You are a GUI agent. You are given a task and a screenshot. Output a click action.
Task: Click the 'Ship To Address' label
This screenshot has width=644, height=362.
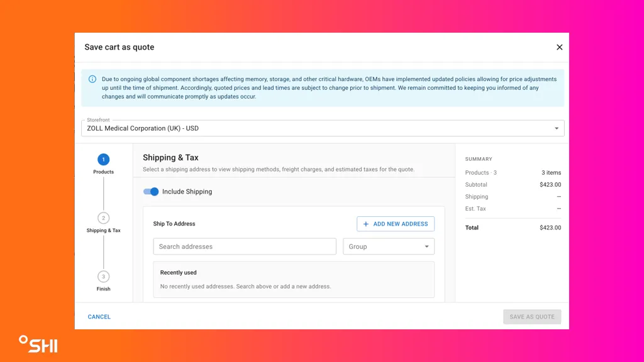click(x=174, y=224)
